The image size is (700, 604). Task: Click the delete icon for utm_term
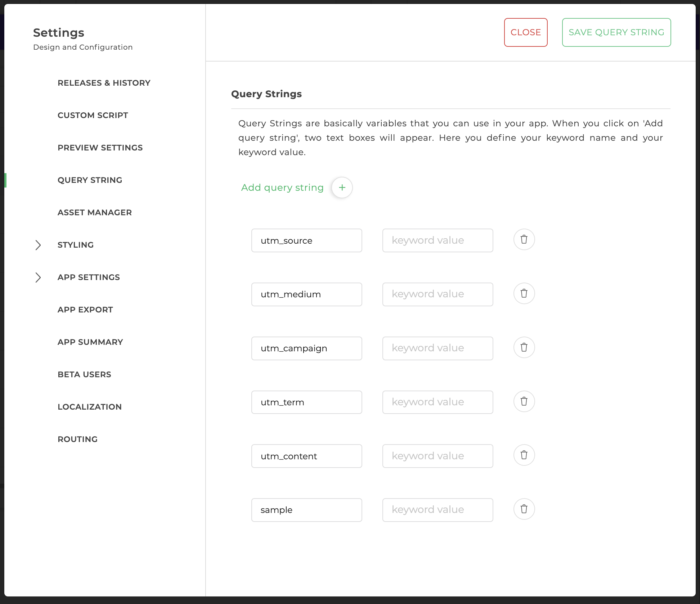click(523, 401)
